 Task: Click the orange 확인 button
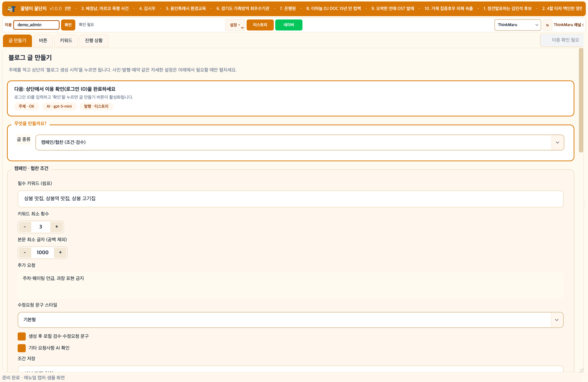(x=68, y=25)
